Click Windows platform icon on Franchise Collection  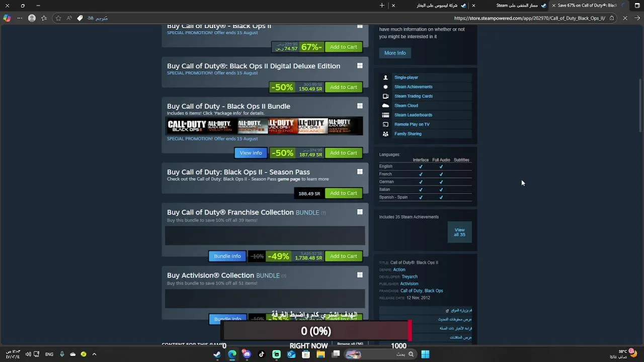[360, 212]
